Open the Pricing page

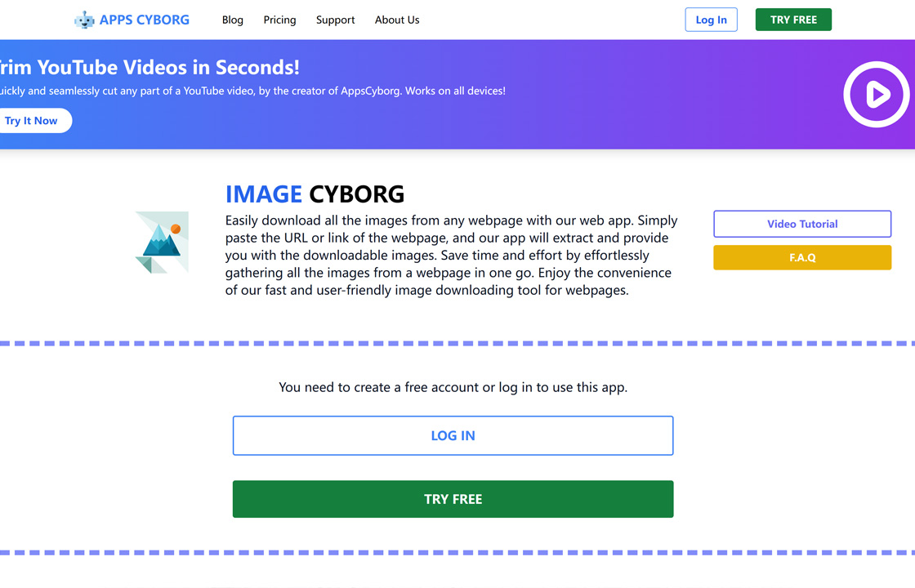279,20
